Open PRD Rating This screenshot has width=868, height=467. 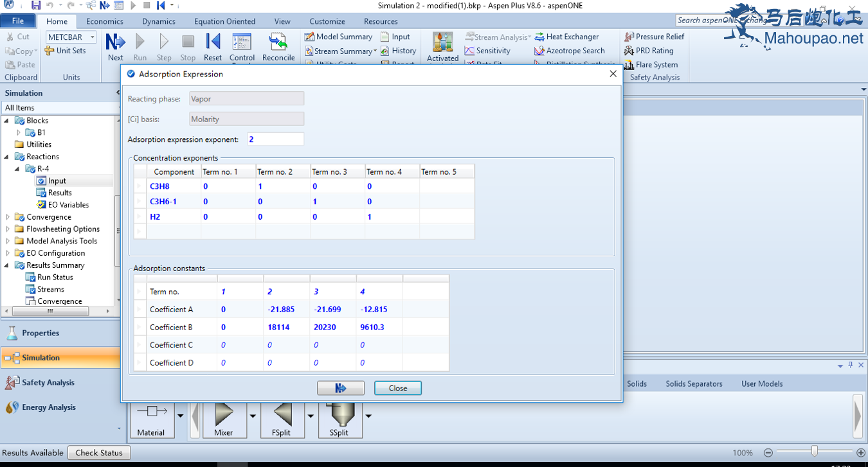tap(648, 51)
